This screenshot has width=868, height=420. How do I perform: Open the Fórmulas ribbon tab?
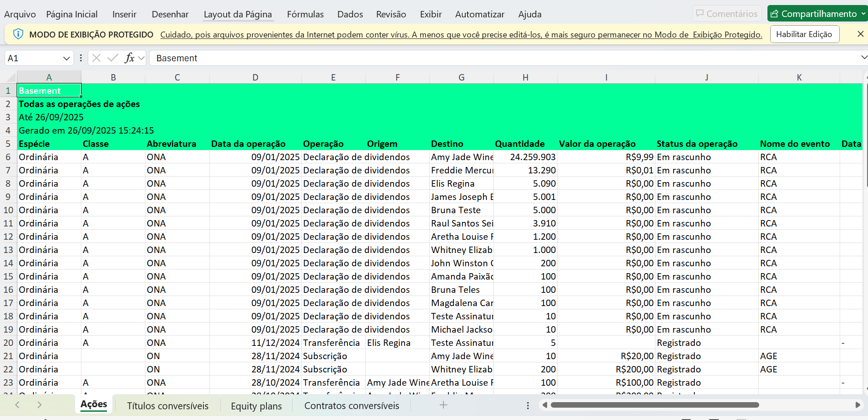coord(305,14)
